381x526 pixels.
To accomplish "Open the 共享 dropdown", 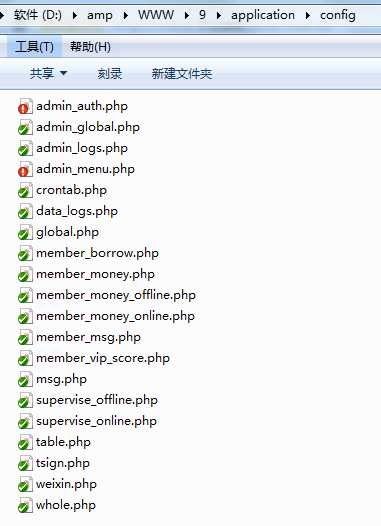I will (48, 73).
